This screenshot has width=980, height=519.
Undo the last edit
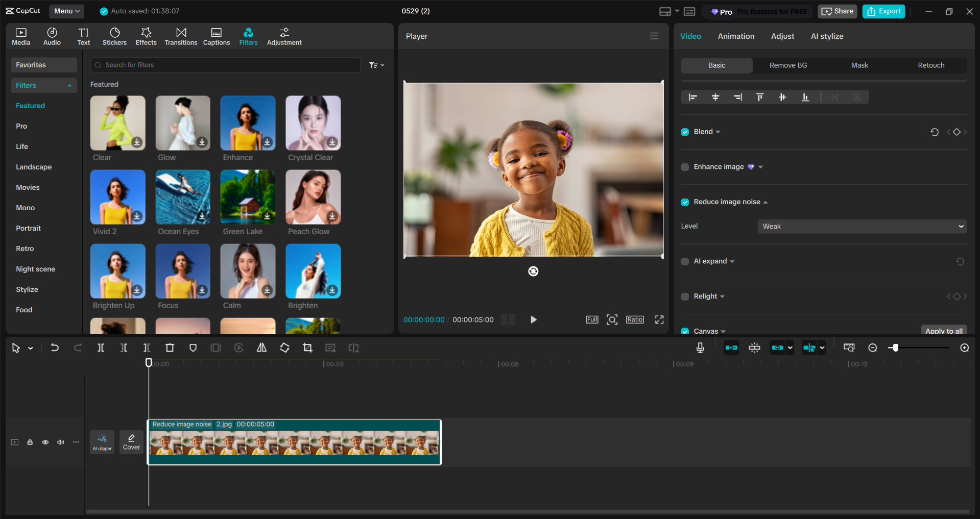pos(55,348)
